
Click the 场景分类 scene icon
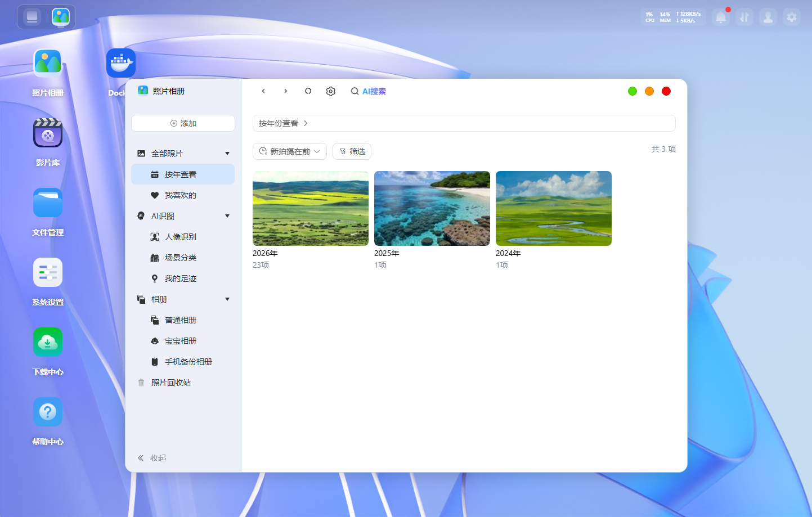point(155,258)
